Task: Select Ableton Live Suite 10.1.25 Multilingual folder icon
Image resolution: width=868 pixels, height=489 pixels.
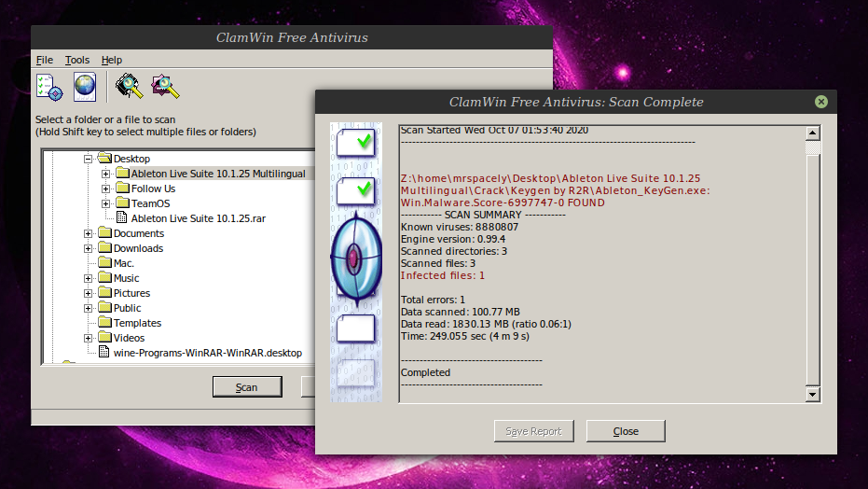Action: pos(122,173)
